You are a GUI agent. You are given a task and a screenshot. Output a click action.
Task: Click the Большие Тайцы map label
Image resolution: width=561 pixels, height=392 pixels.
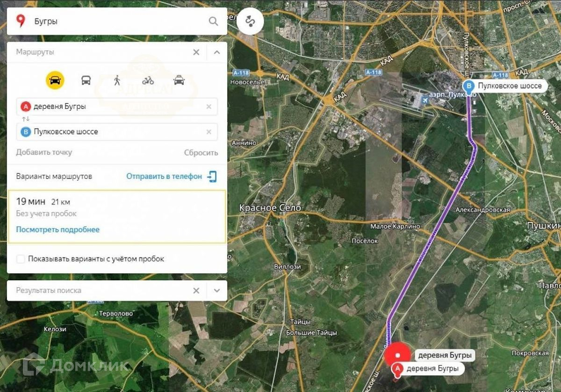point(312,333)
